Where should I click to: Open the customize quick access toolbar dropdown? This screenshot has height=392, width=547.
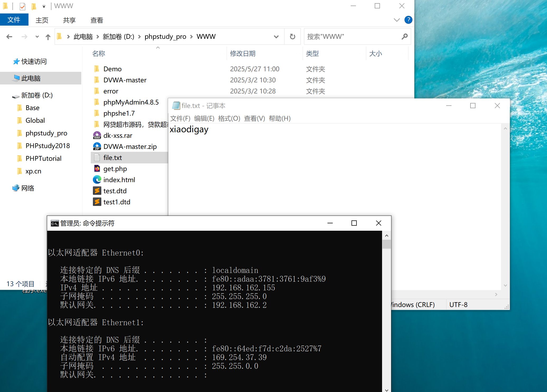[44, 6]
